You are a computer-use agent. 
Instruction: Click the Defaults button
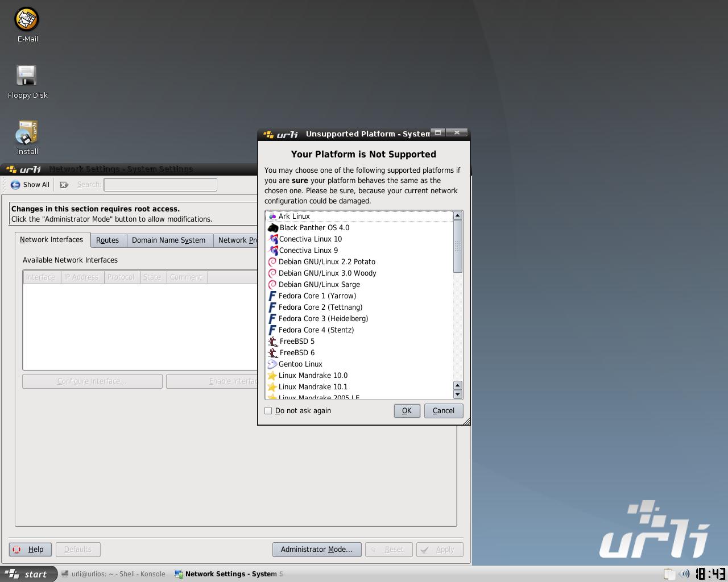78,550
